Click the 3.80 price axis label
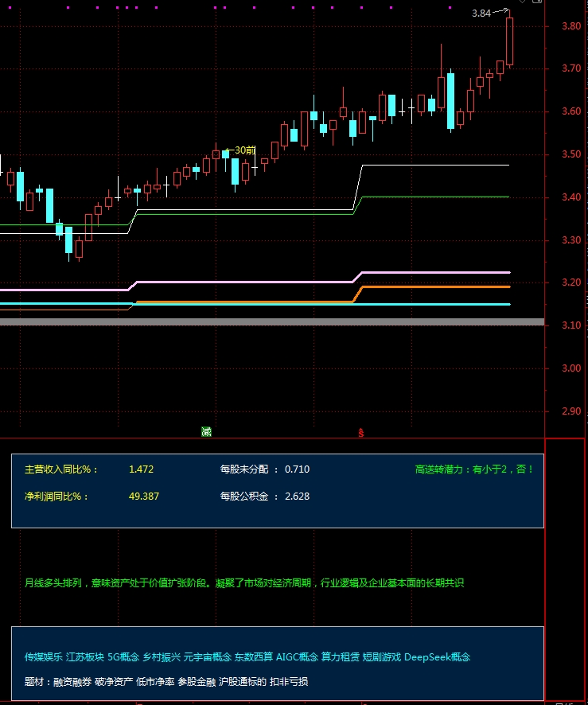The image size is (588, 705). pyautogui.click(x=571, y=26)
